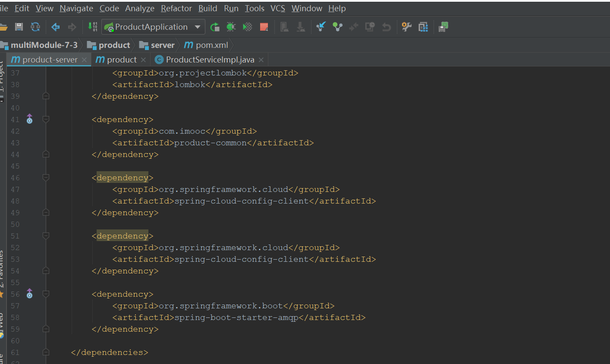Click the Show History clock icon

pyautogui.click(x=370, y=27)
